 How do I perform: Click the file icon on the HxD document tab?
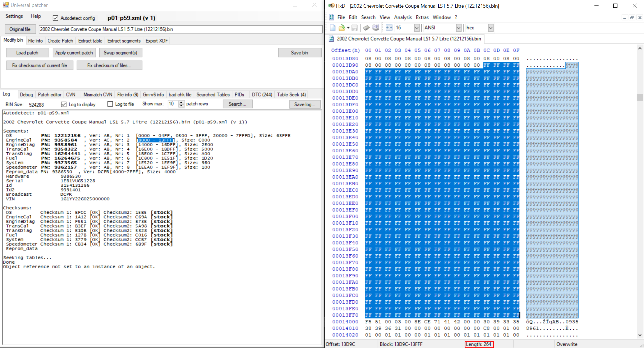[331, 39]
